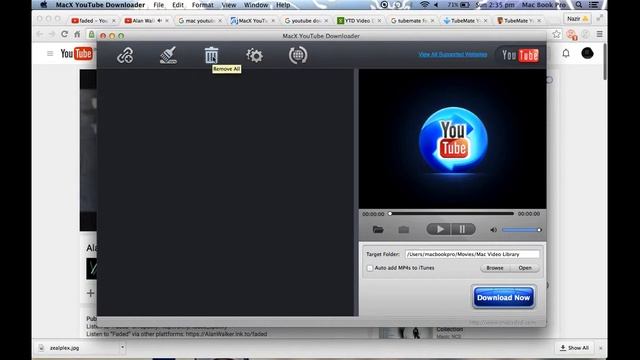Open the Notification Center list icon
The height and width of the screenshot is (360, 640).
[594, 5]
